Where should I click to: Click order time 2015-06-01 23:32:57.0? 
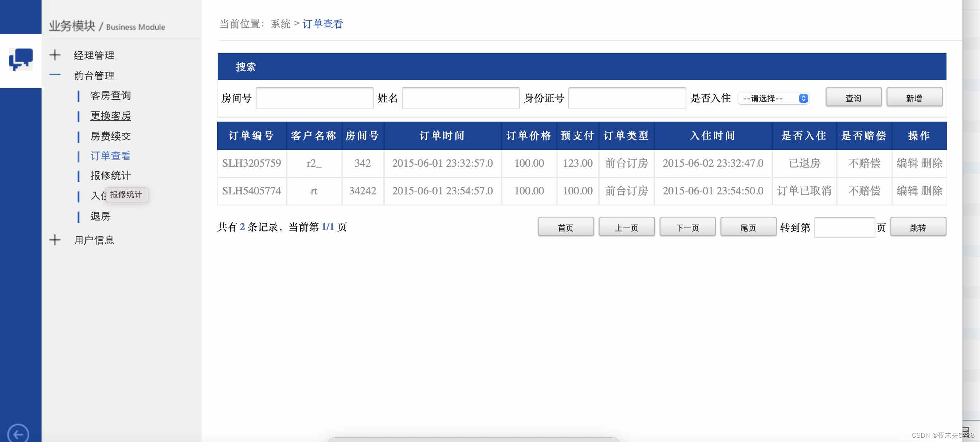click(x=442, y=163)
